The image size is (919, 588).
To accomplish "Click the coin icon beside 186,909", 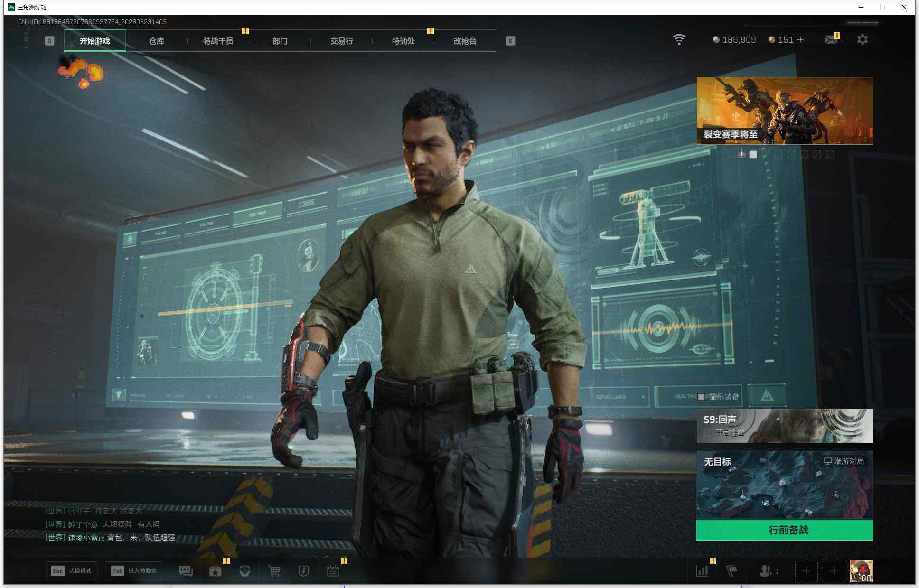I will tap(716, 40).
